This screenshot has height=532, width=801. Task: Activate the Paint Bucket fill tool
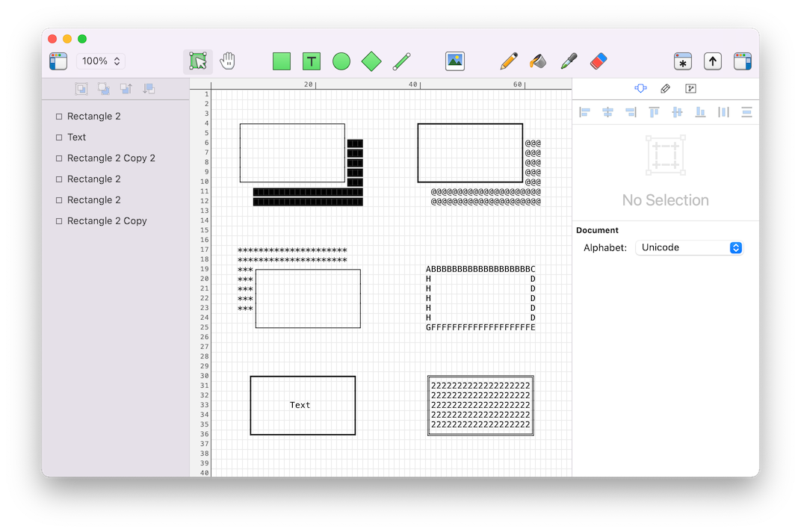tap(539, 61)
